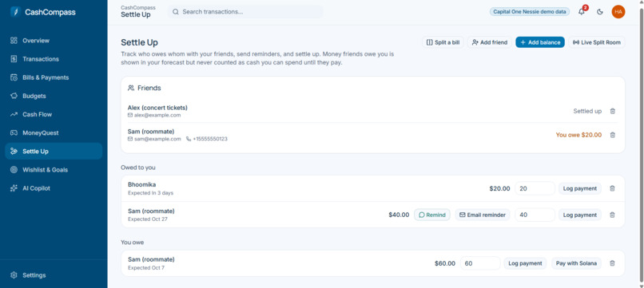Click the 'Expected Oct 7' text
Screen dimensions: 644x288
pos(145,268)
